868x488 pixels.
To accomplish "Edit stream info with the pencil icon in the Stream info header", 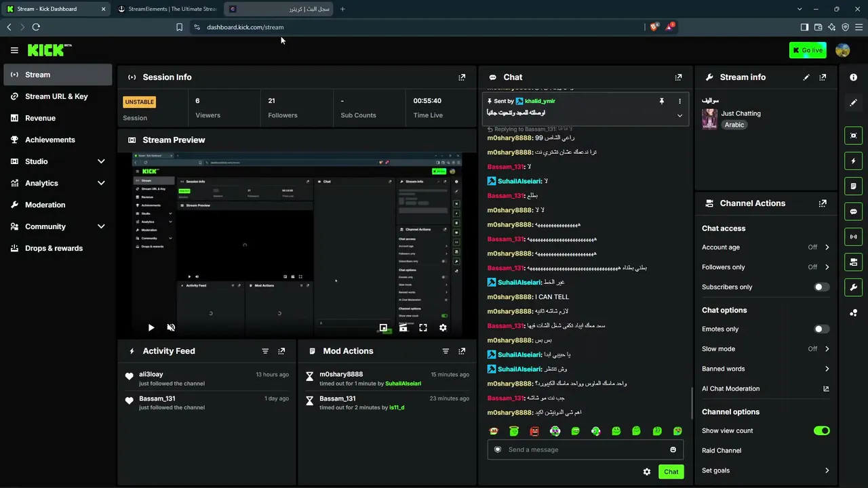I will [806, 77].
